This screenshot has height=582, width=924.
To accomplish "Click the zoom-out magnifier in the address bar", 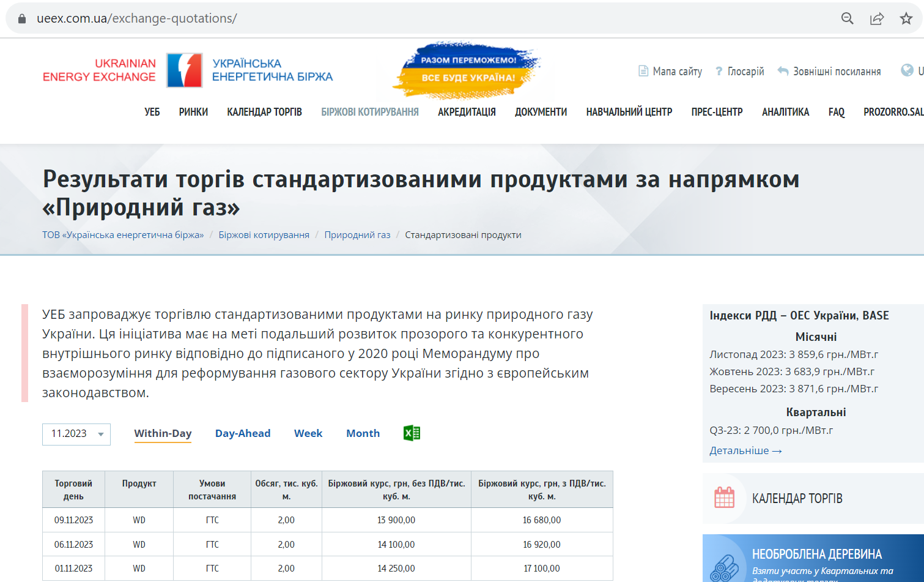I will [848, 18].
